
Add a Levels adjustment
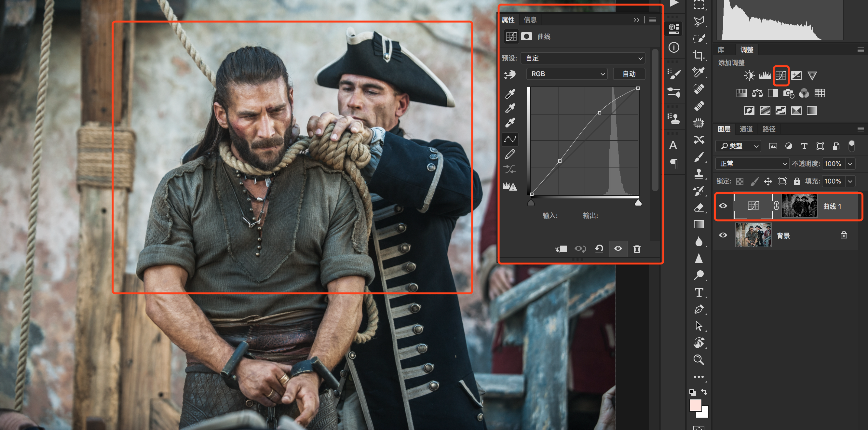pyautogui.click(x=765, y=75)
